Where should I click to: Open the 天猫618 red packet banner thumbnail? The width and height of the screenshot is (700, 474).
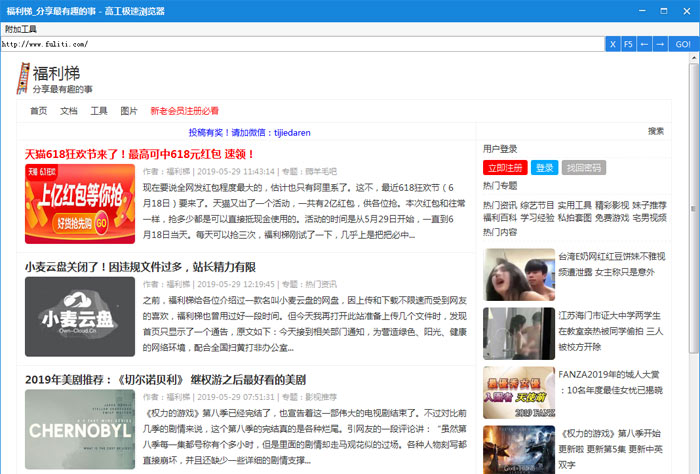click(x=79, y=204)
